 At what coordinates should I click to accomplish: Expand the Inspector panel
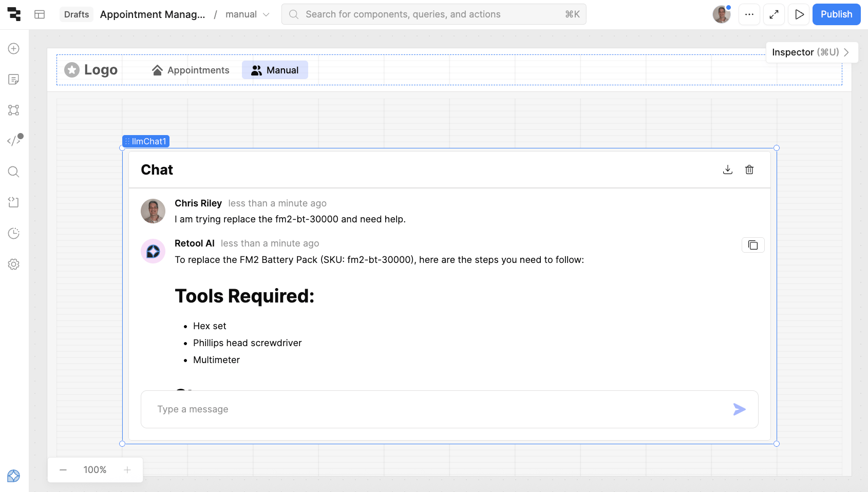[x=811, y=52]
